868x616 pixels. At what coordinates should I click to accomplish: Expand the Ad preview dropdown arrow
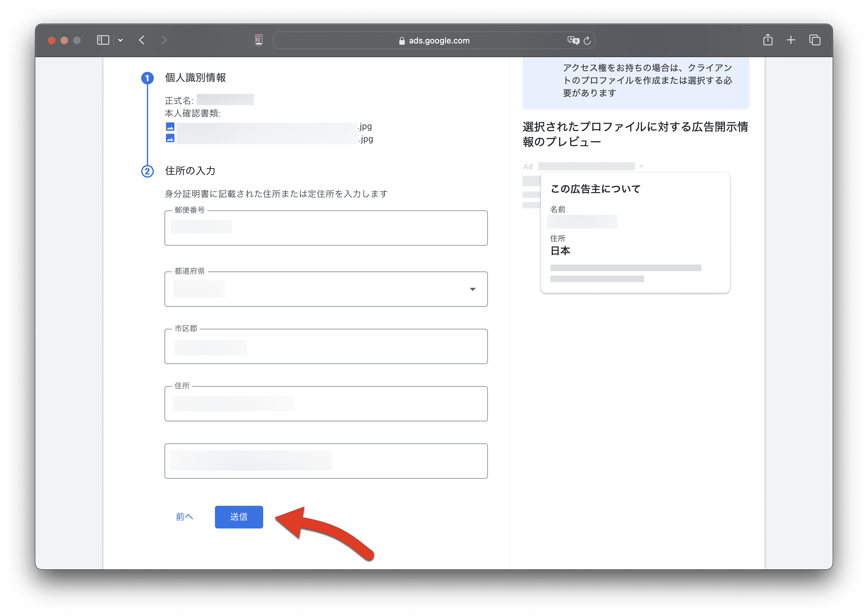point(641,167)
